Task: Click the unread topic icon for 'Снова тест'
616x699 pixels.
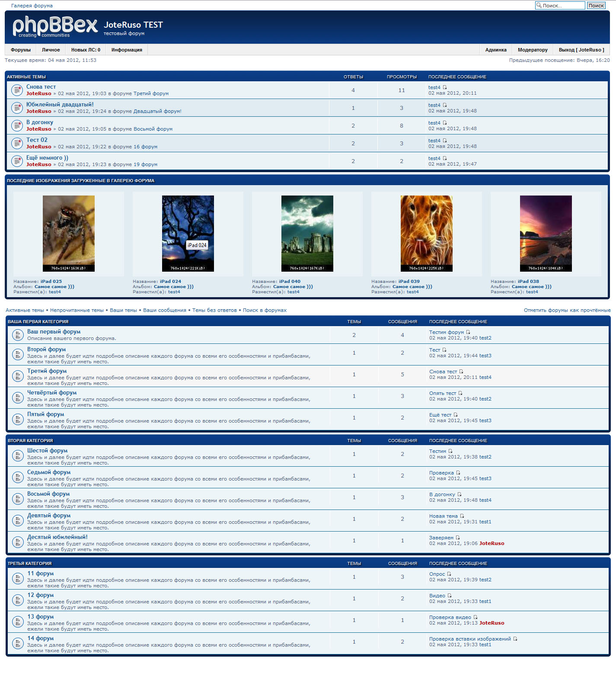Action: pyautogui.click(x=17, y=90)
